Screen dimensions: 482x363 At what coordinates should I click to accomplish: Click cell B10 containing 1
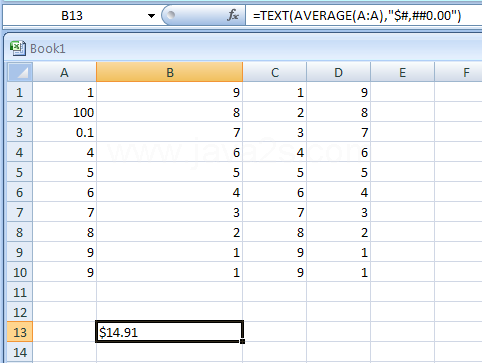click(x=170, y=272)
